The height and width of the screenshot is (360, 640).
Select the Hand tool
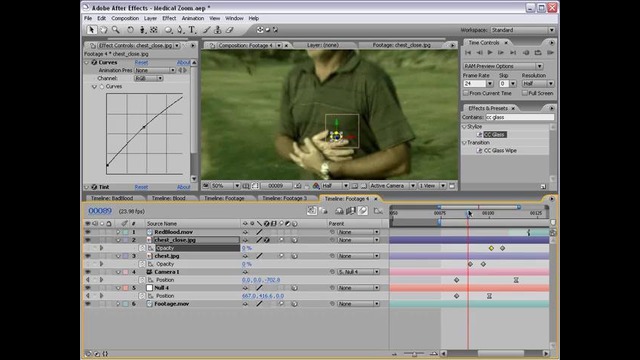[x=103, y=30]
